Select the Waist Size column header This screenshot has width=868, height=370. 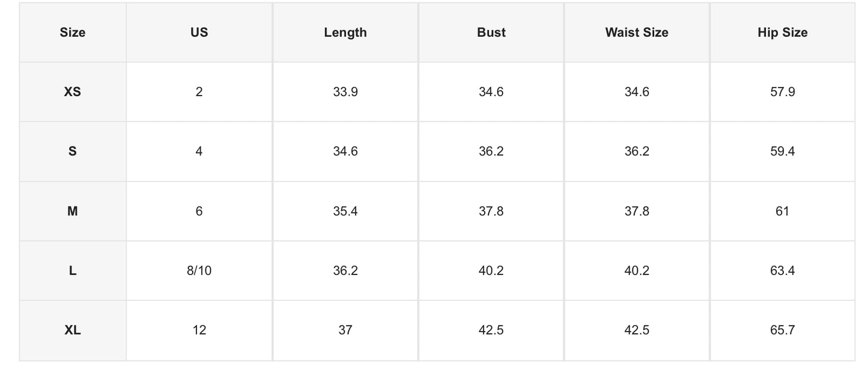[x=637, y=32]
